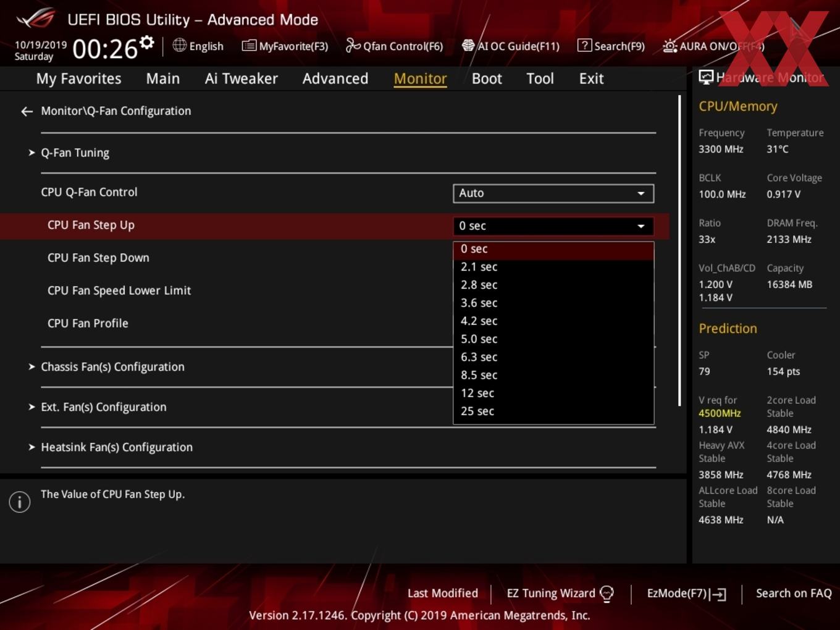Choose 25 sec step up time
Screen dimensions: 840x630
click(553, 411)
